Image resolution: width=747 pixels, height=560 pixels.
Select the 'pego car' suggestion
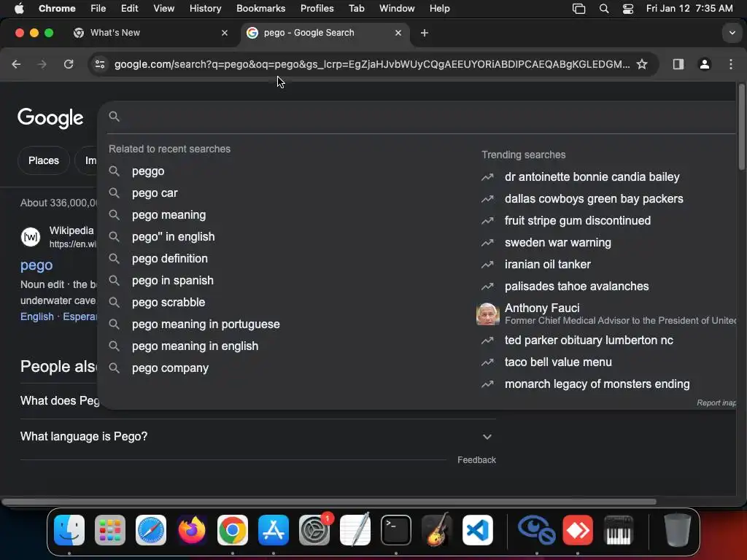(281, 192)
